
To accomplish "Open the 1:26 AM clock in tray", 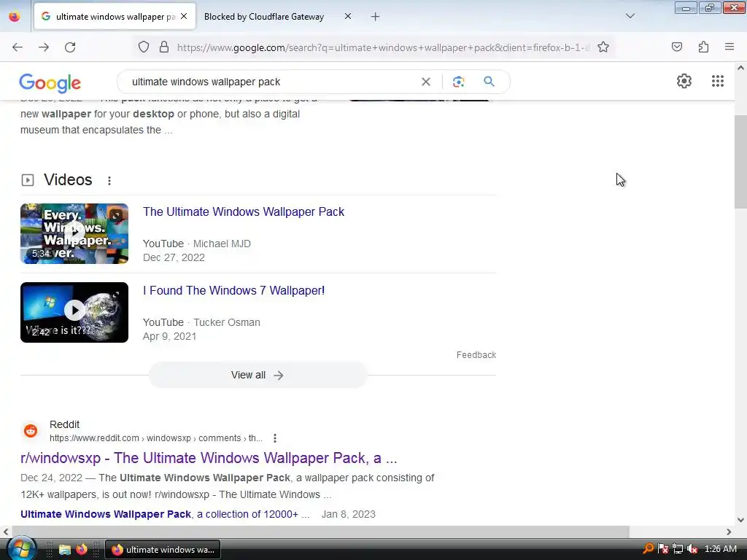I will click(x=720, y=549).
